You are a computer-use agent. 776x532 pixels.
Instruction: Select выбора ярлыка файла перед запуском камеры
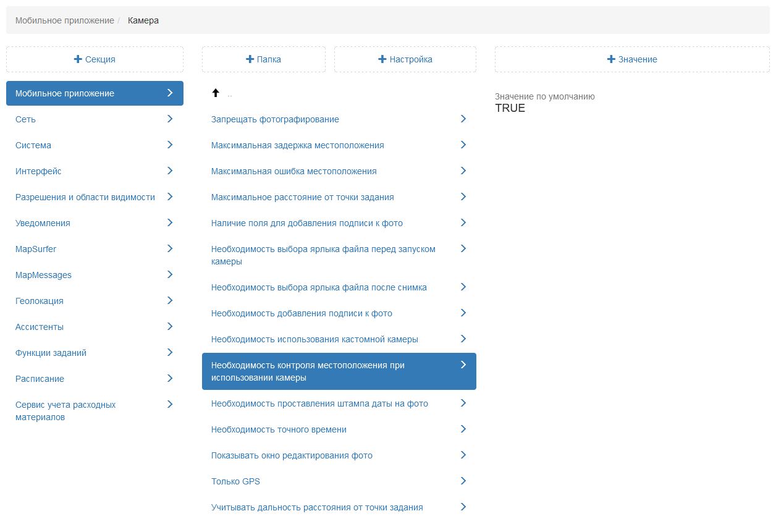[339, 255]
